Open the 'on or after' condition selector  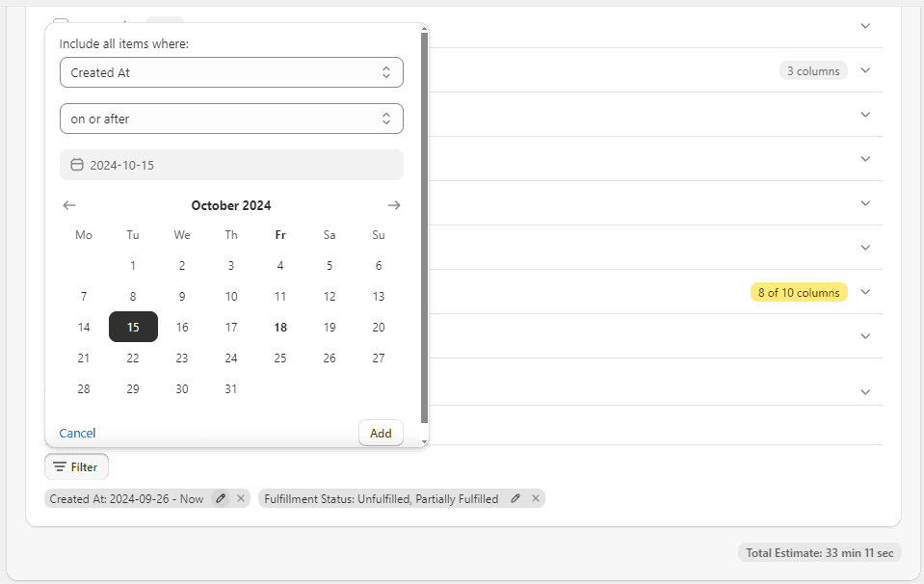click(x=231, y=119)
